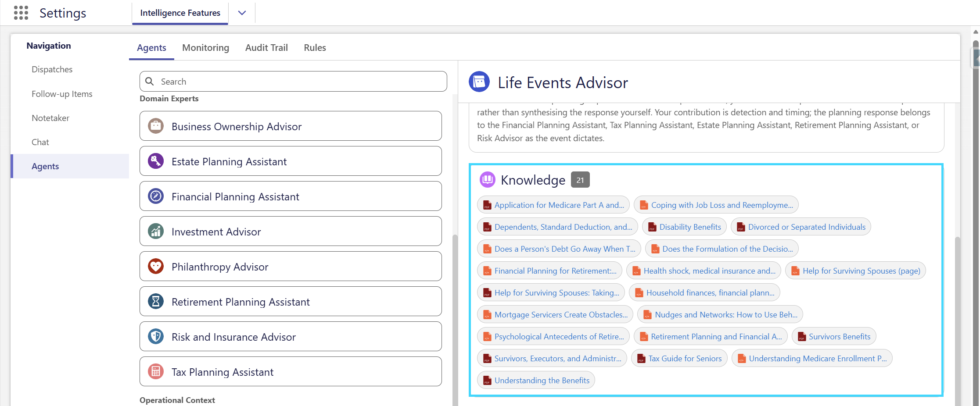
Task: Select the Intelligence Features tab
Action: point(180,13)
